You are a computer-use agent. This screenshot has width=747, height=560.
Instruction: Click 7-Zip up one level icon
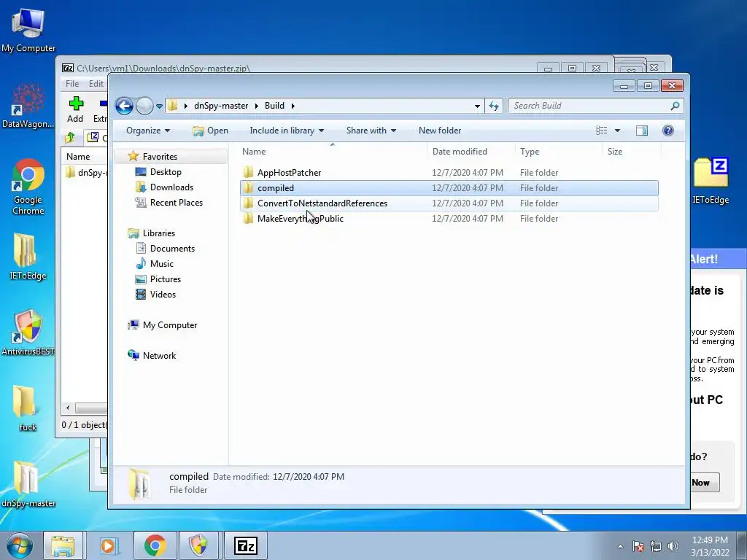[x=69, y=138]
